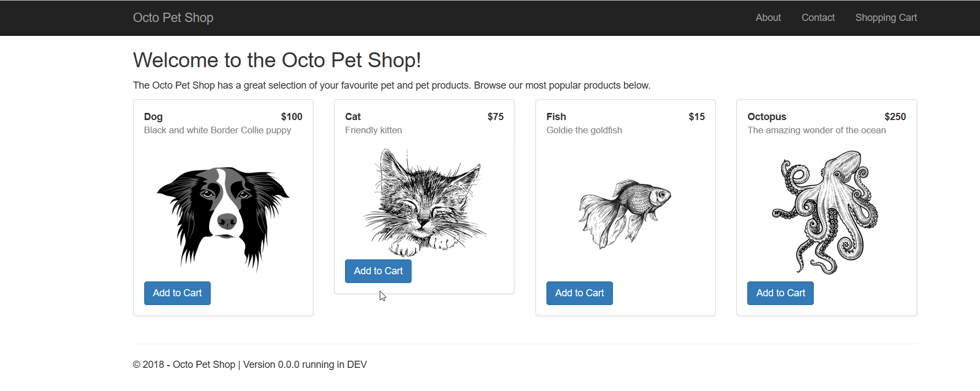Open the Shopping Cart

[886, 18]
